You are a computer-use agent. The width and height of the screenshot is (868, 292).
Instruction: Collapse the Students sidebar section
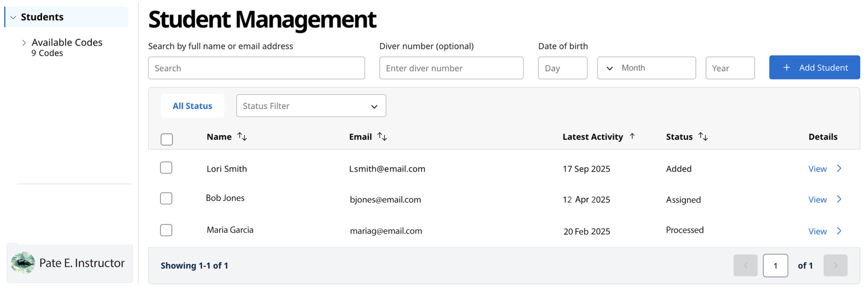click(13, 17)
